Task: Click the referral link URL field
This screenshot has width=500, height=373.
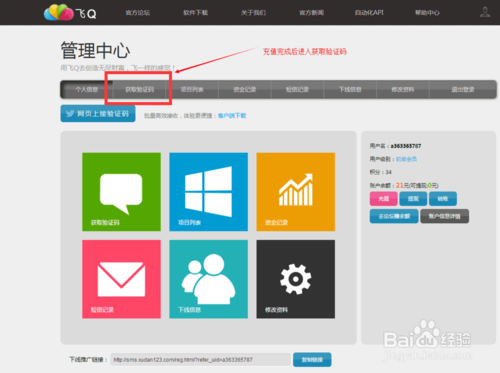Action: [x=201, y=360]
